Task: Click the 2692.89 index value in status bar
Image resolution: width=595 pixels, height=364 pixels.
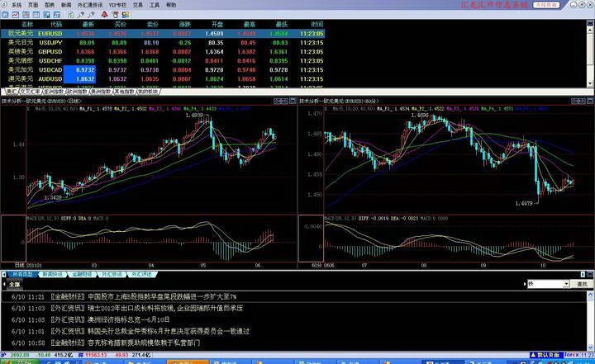Action: pyautogui.click(x=19, y=355)
